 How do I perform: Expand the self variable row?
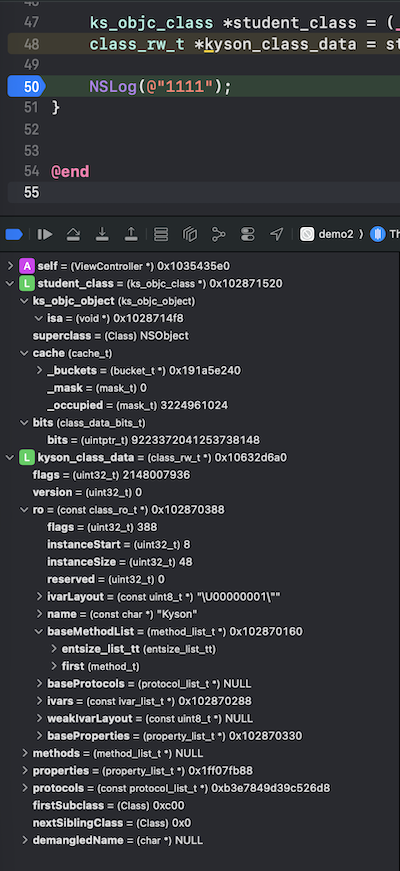tap(10, 266)
